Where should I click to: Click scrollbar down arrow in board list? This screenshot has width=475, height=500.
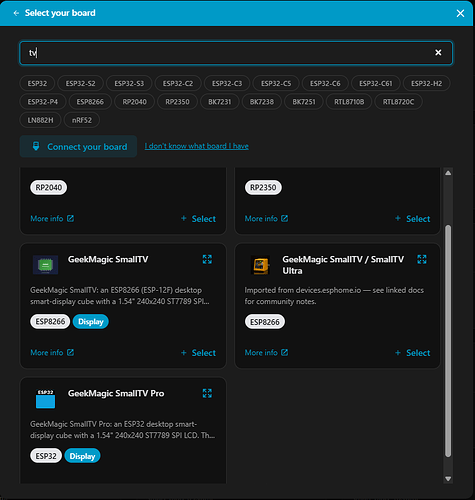coord(448,479)
